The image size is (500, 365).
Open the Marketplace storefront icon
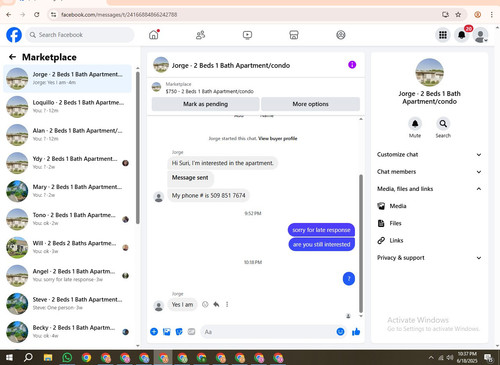(x=294, y=35)
